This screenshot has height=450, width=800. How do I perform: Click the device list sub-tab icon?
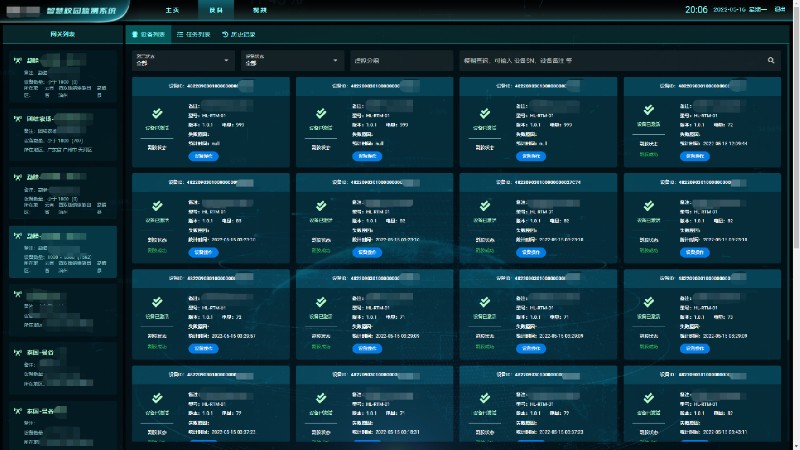click(x=135, y=34)
